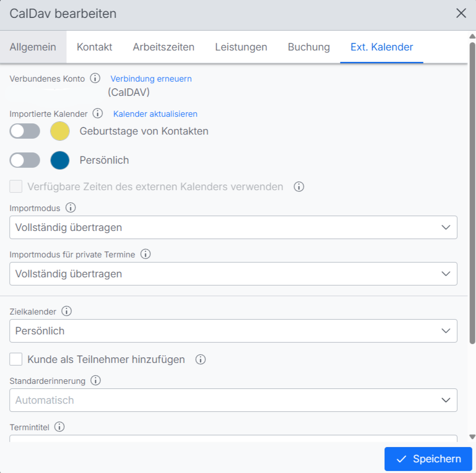This screenshot has height=473, width=476.
Task: Click info icon beside Importierte Kalender
Action: tap(97, 114)
